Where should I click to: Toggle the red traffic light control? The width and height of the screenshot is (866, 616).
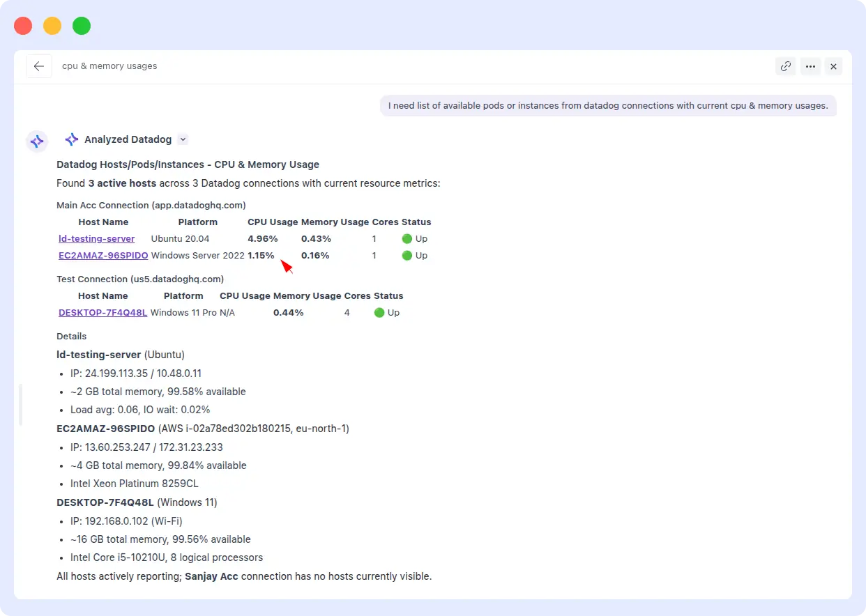(x=23, y=25)
